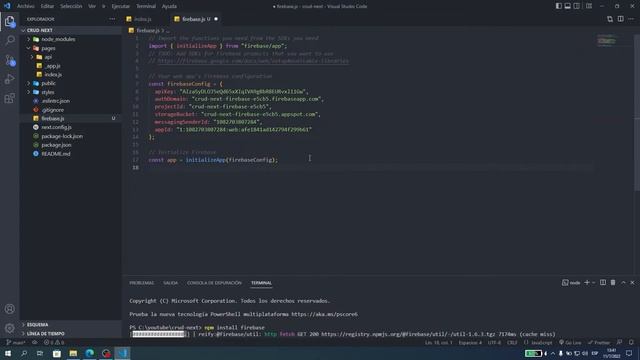
Task: Maximize the panel size with chevron up
Action: 623,282
